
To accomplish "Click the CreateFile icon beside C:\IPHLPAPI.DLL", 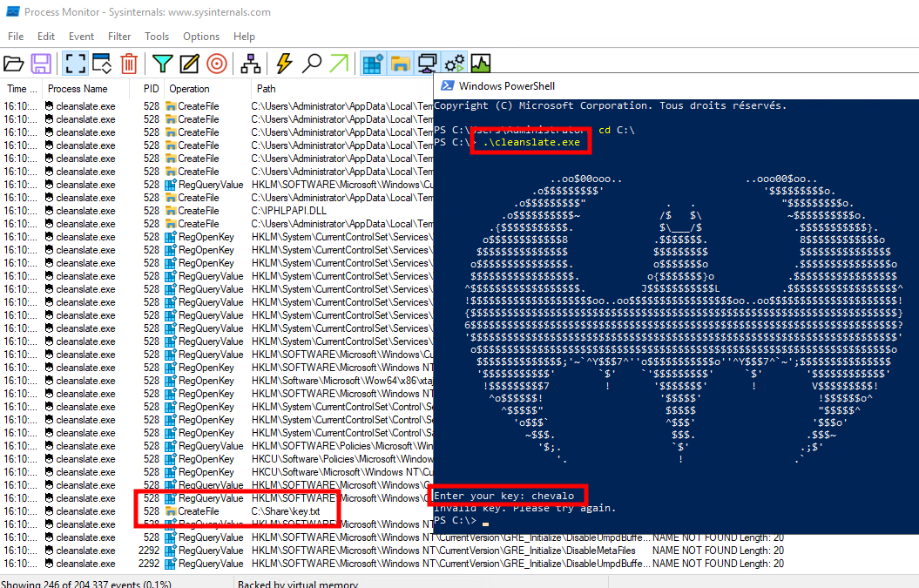I will click(171, 211).
